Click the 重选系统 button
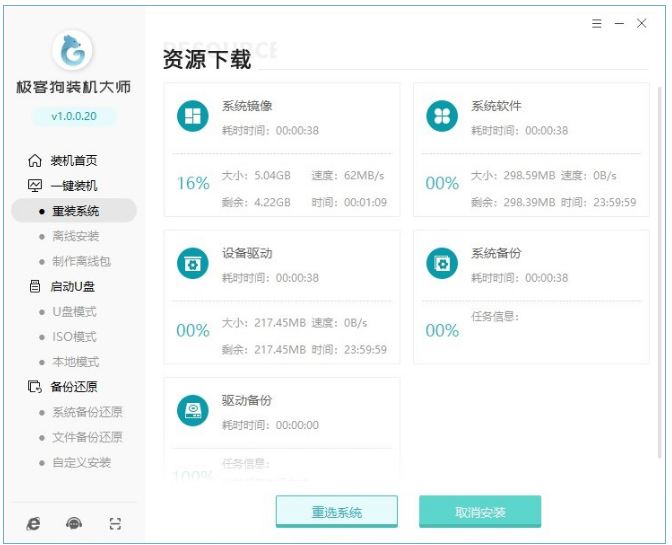Image resolution: width=672 pixels, height=545 pixels. (337, 512)
